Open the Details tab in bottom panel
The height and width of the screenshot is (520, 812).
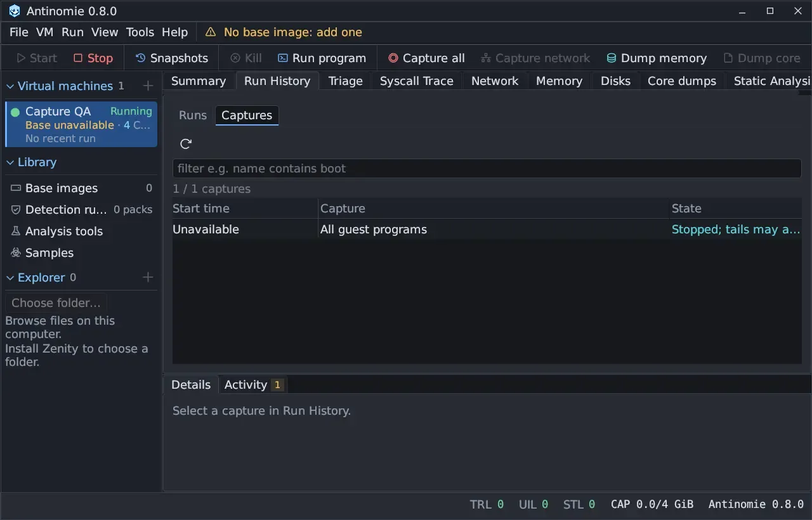191,385
